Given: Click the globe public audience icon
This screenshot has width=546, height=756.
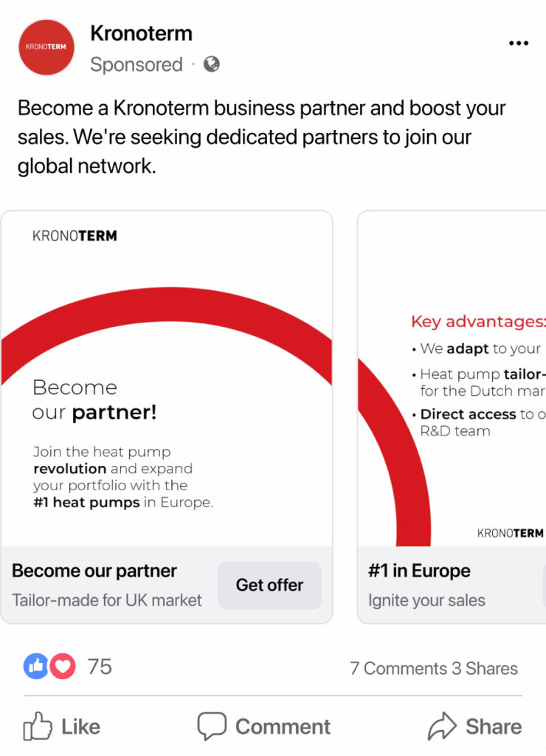Looking at the screenshot, I should 212,64.
